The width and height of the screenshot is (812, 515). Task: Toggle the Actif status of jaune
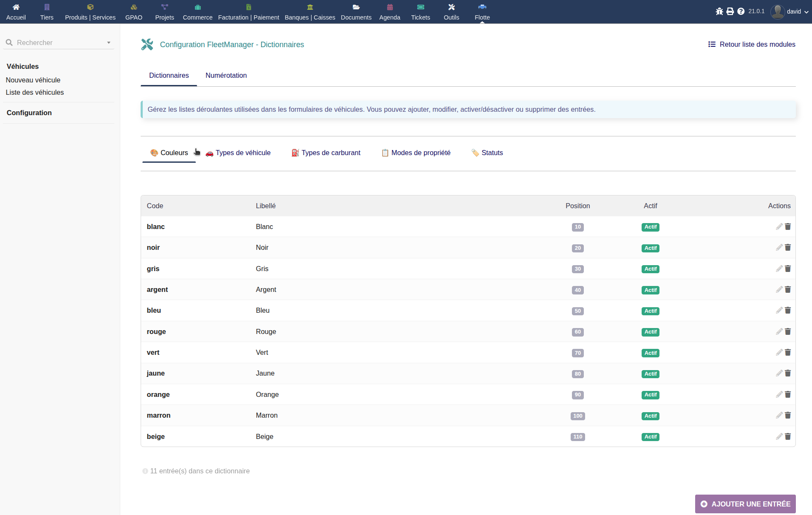[650, 374]
